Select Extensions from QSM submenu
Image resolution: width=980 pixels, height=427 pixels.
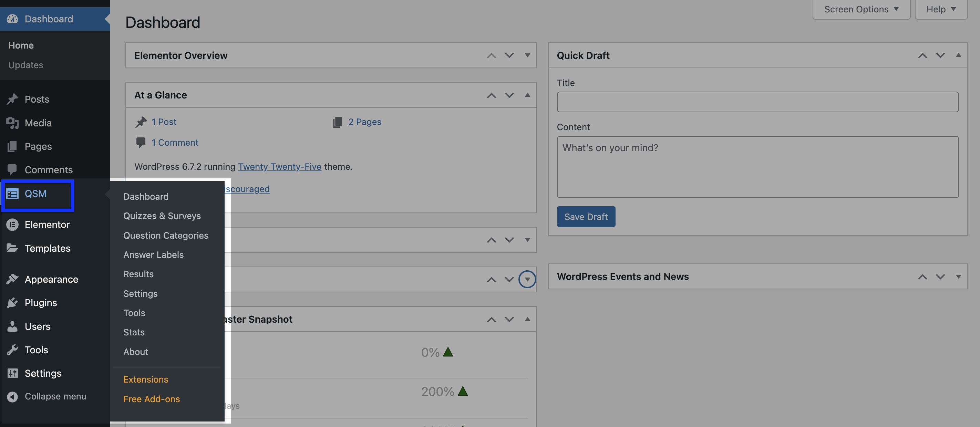(x=145, y=379)
